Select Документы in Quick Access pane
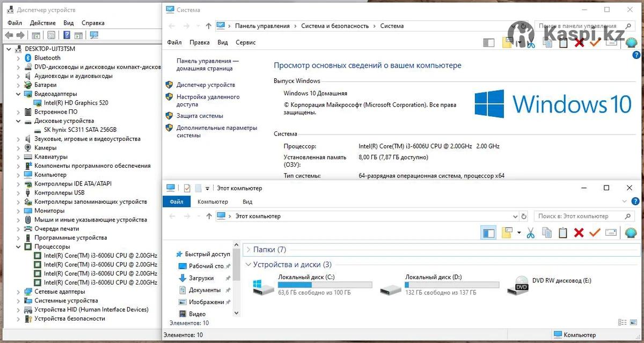644x343 pixels. [x=204, y=290]
